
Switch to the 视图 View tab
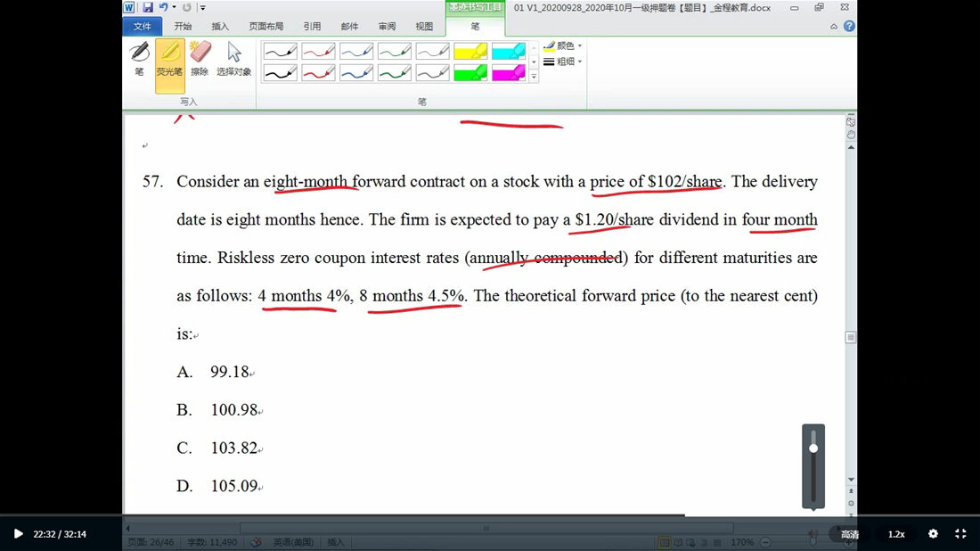[424, 26]
